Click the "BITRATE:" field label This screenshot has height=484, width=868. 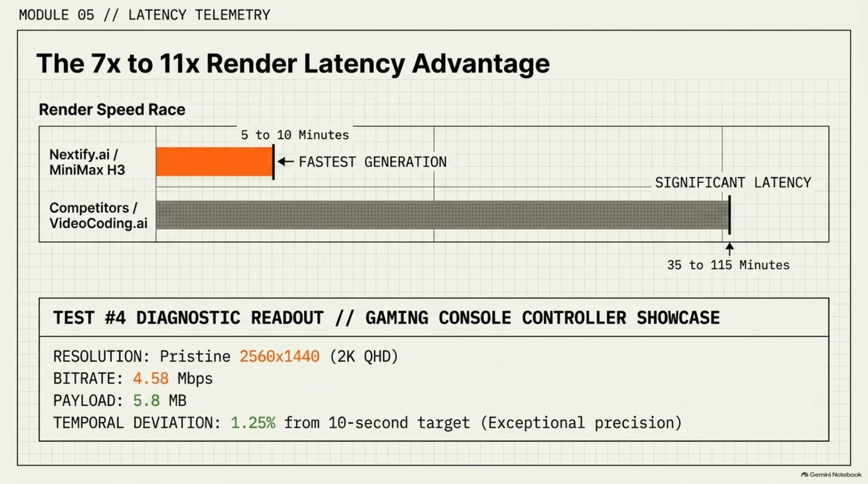[88, 379]
